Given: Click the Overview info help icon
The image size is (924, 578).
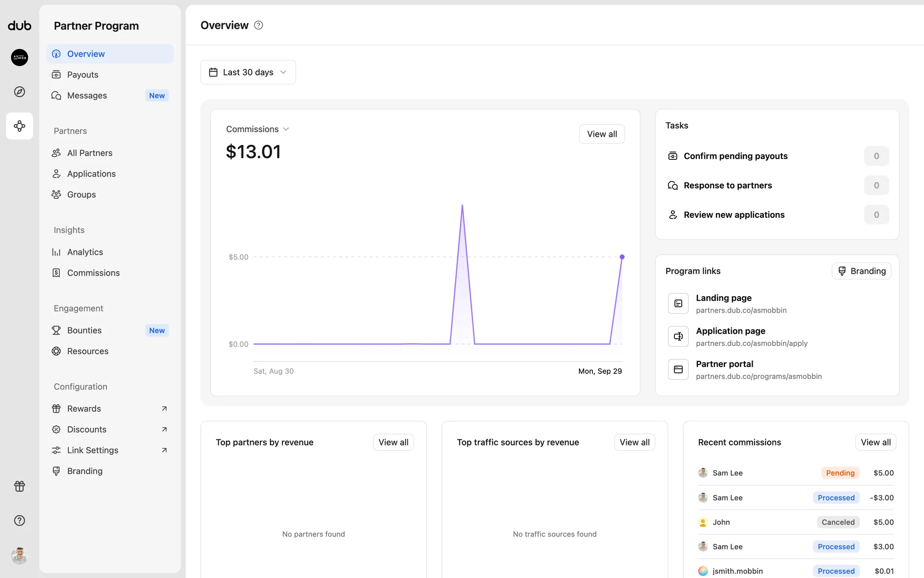Looking at the screenshot, I should (x=258, y=26).
